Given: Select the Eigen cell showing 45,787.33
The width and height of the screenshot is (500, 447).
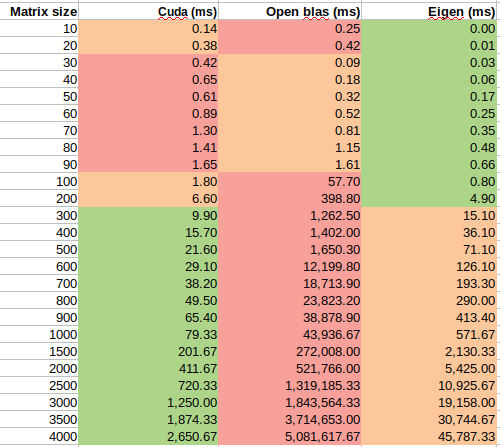Looking at the screenshot, I should (x=429, y=437).
